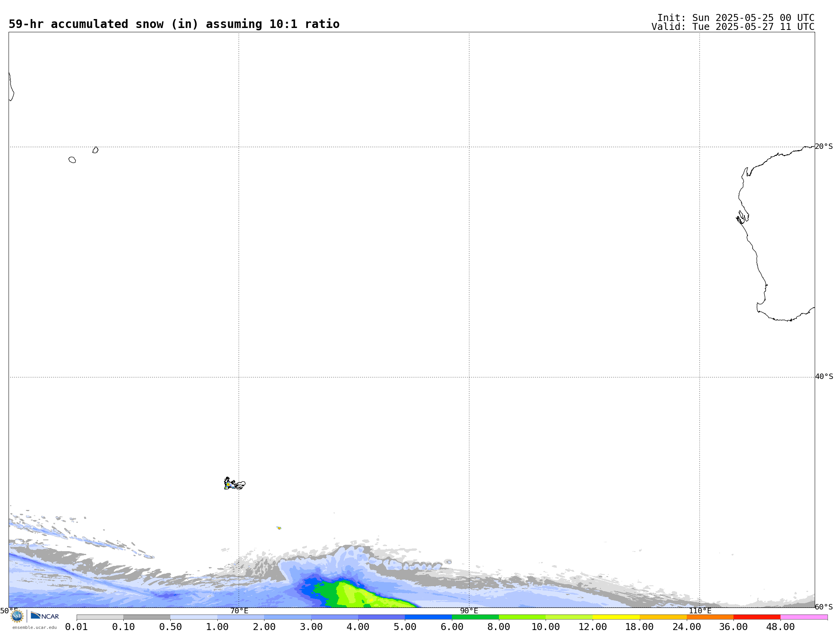Click the 20°S latitude label
Screen dimensions: 840x632
[824, 147]
